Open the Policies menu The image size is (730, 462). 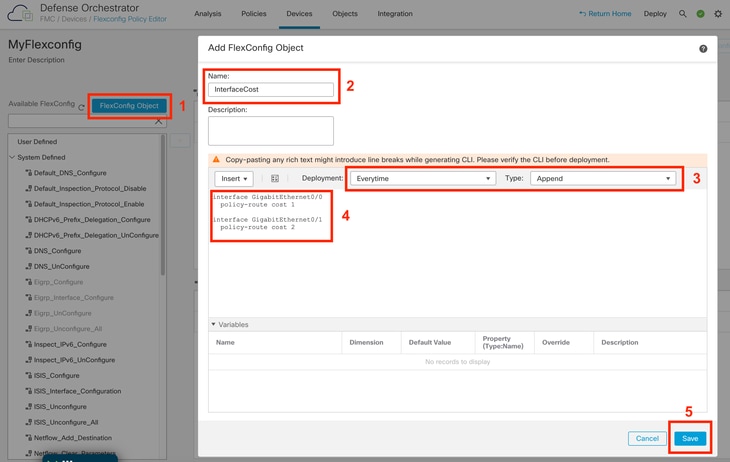tap(254, 14)
